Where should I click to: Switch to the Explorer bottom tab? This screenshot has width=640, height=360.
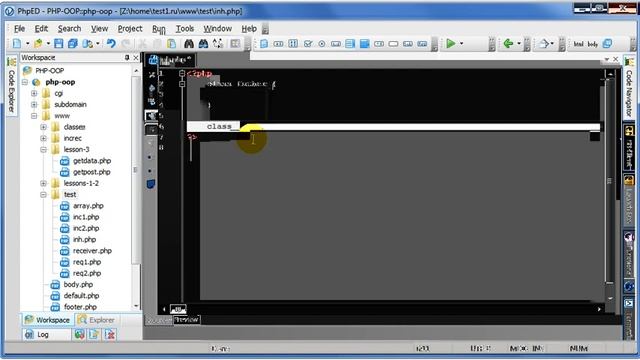pyautogui.click(x=96, y=320)
